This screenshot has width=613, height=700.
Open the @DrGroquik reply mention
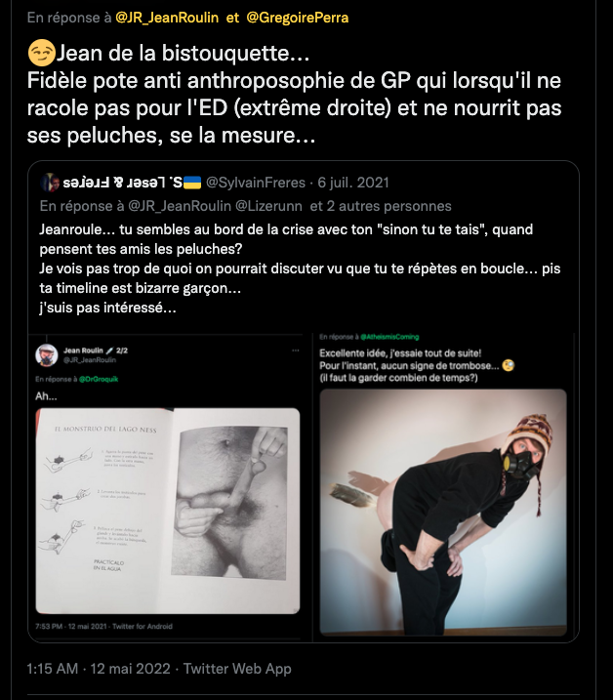point(99,379)
